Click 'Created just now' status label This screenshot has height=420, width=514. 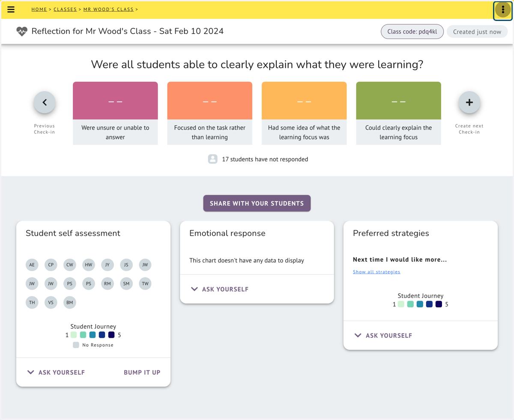tap(477, 32)
